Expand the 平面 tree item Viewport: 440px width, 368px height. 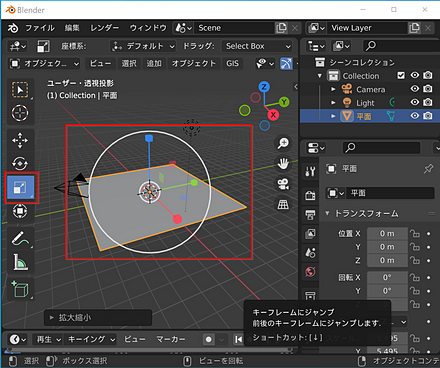pyautogui.click(x=333, y=116)
